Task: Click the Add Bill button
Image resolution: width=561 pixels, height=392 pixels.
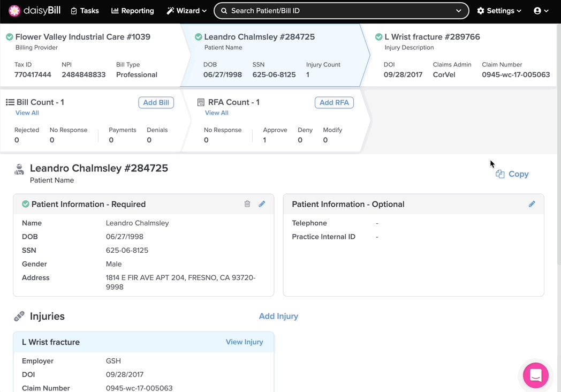Action: click(156, 102)
